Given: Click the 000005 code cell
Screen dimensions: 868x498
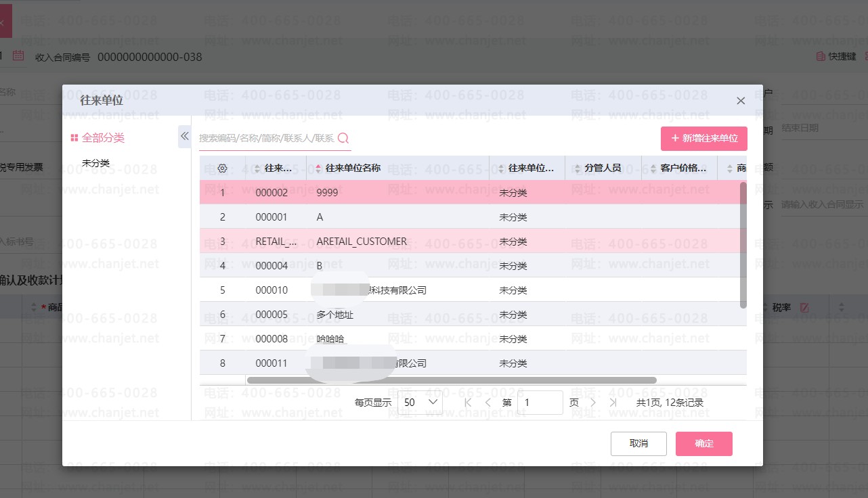Looking at the screenshot, I should 272,315.
